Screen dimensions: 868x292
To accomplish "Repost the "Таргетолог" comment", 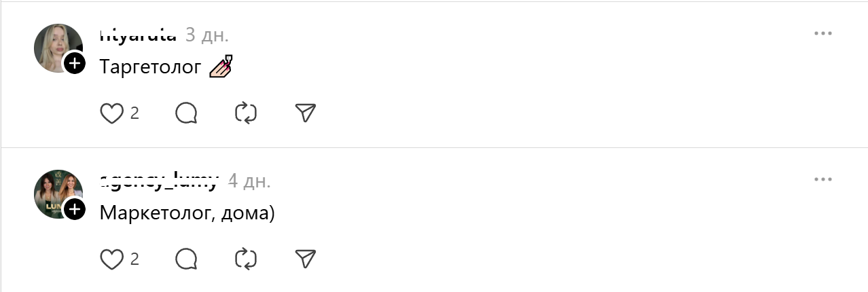I will coord(246,113).
